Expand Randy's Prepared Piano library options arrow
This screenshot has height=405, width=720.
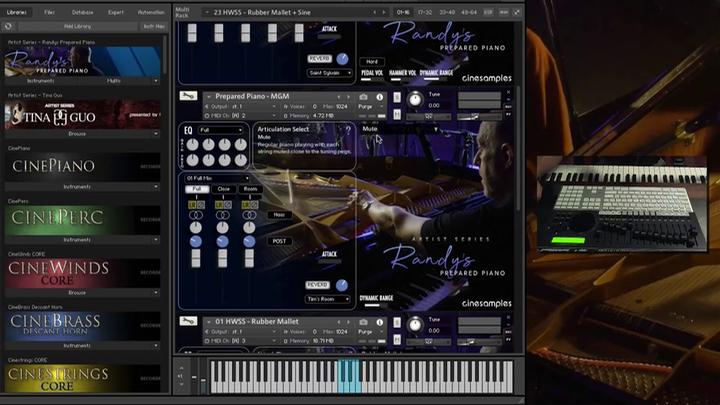tap(156, 81)
